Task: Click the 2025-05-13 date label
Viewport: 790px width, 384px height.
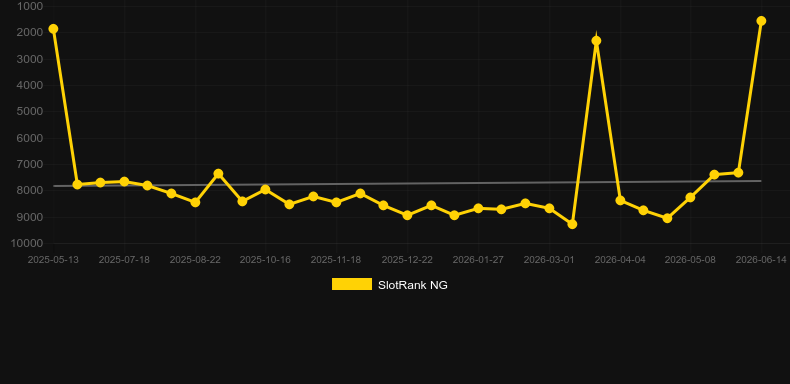Action: coord(53,260)
